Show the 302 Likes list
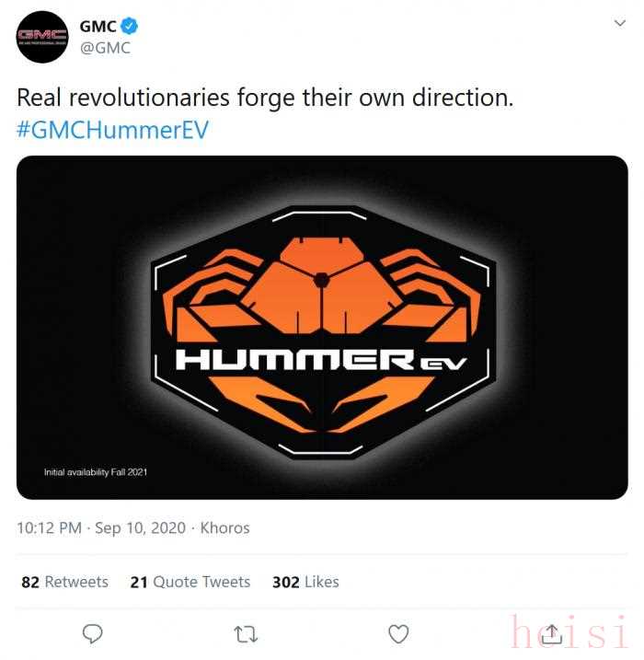Viewport: 644px width, 660px height. pyautogui.click(x=305, y=582)
